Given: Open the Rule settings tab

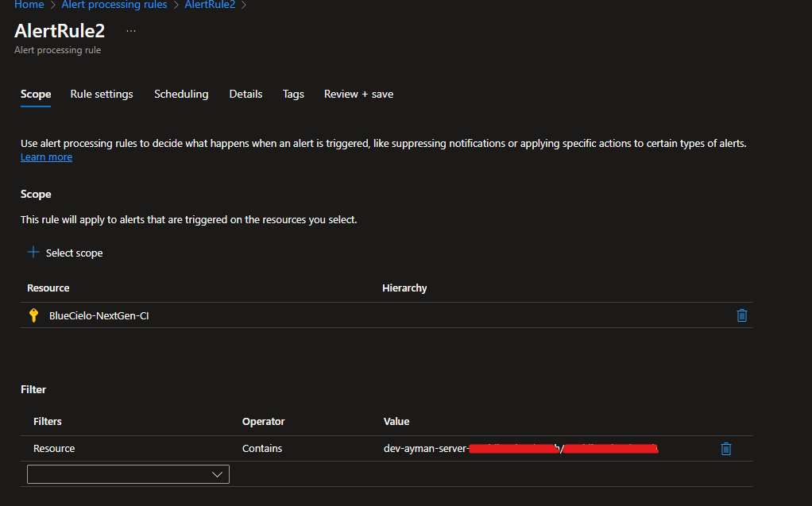Looking at the screenshot, I should (102, 95).
